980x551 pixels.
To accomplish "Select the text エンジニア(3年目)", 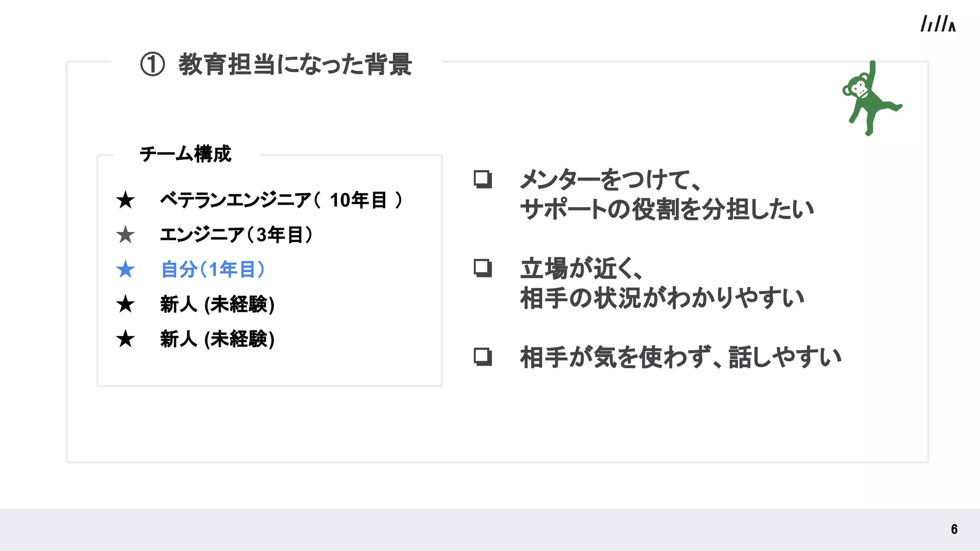I will point(236,234).
